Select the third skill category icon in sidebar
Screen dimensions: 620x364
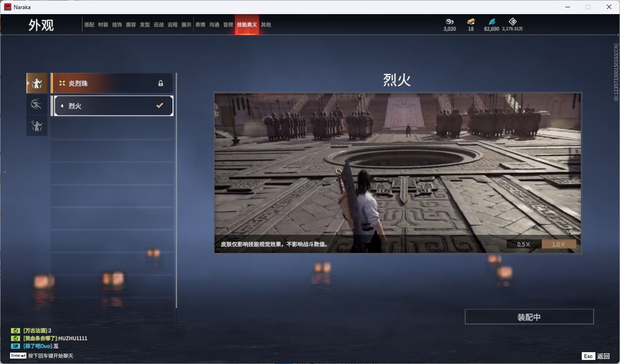click(37, 126)
